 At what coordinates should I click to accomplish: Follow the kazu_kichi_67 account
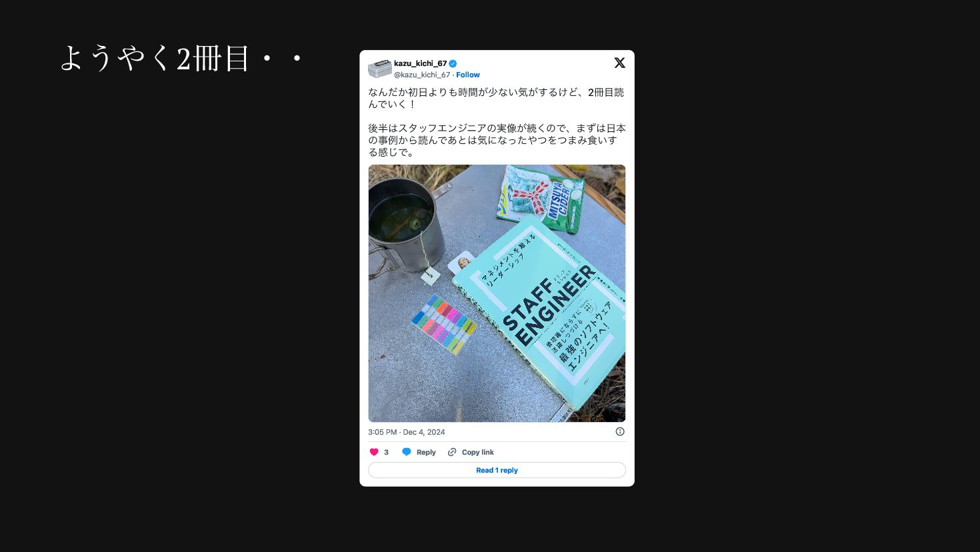click(x=468, y=75)
